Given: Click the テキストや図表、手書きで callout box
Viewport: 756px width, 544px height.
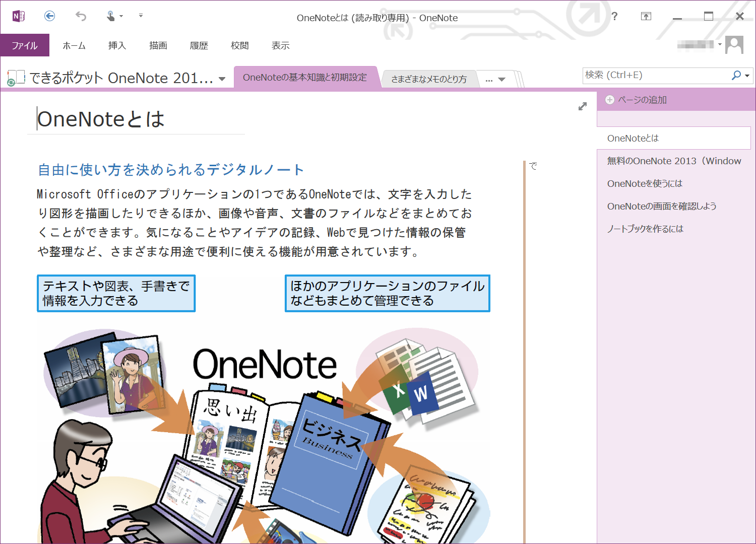Looking at the screenshot, I should (116, 293).
